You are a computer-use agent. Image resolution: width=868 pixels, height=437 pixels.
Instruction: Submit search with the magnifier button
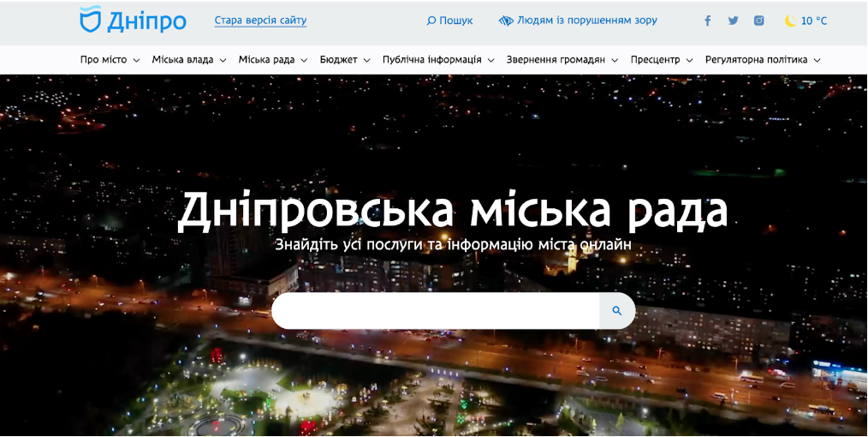617,311
